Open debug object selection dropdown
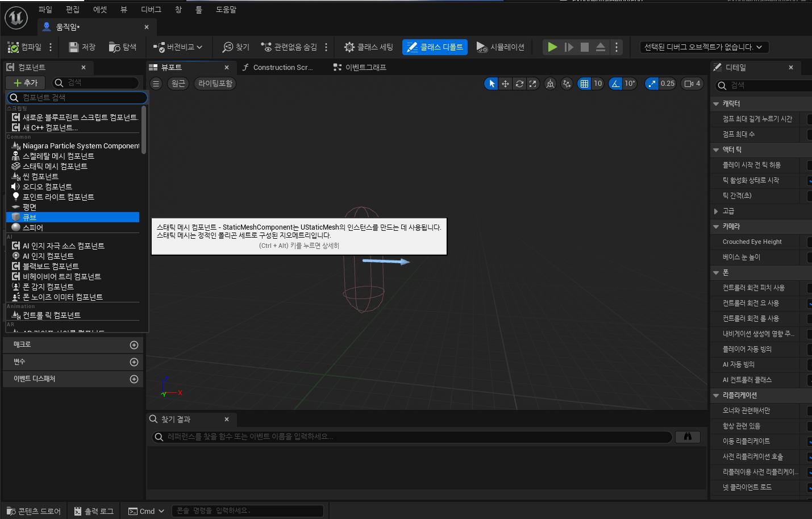The image size is (812, 519). pyautogui.click(x=704, y=47)
